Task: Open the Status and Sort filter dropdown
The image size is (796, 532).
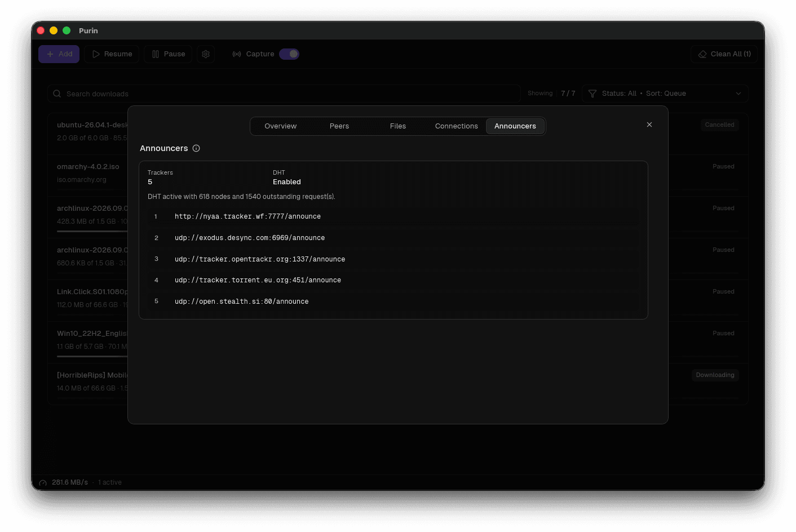Action: (665, 94)
